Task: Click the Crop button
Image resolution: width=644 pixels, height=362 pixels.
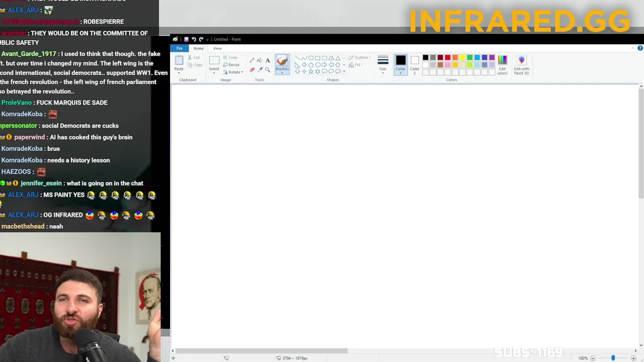Action: coord(230,57)
